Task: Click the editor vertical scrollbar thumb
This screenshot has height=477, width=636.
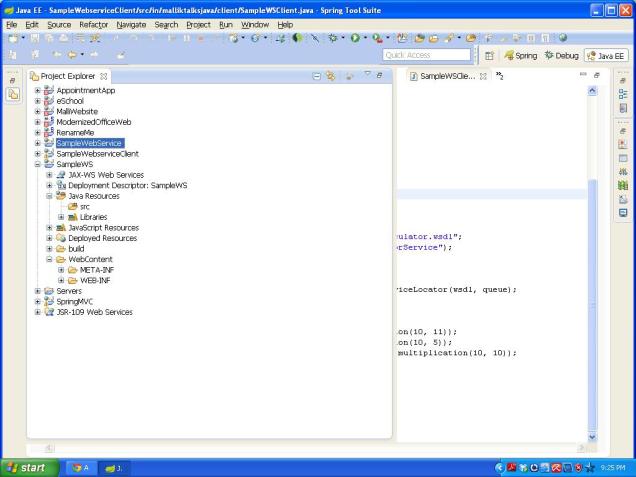Action: tap(592, 304)
